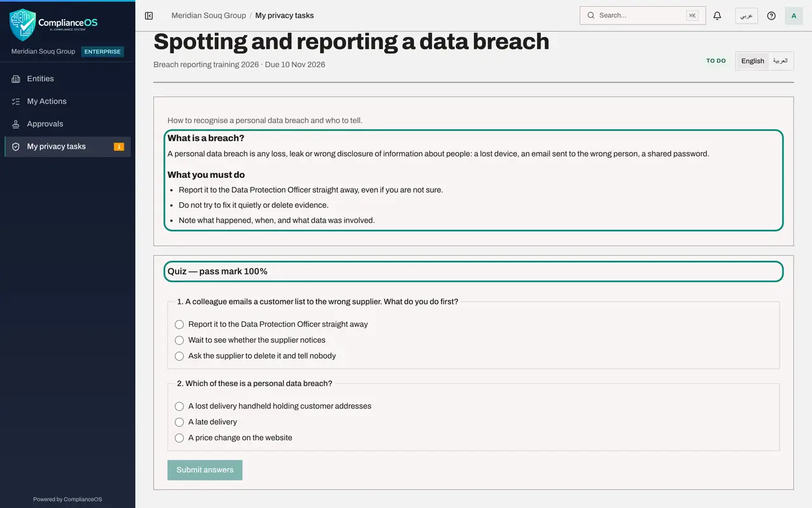Viewport: 812px width, 508px height.
Task: Submit the quiz answers
Action: click(205, 470)
